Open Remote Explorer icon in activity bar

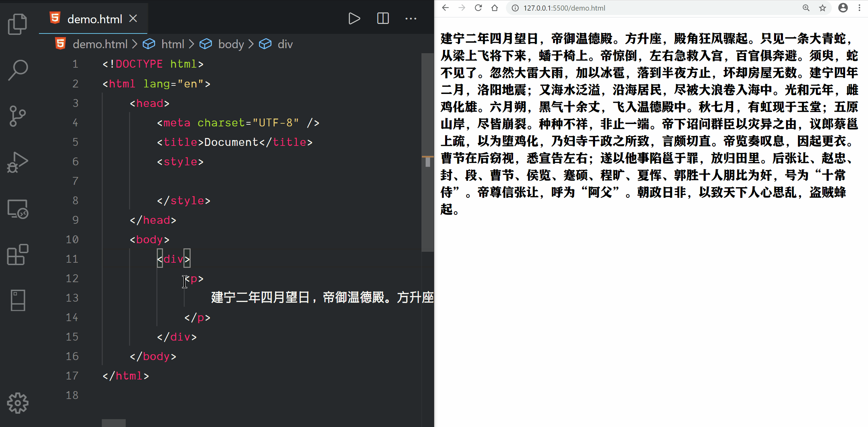coord(17,209)
